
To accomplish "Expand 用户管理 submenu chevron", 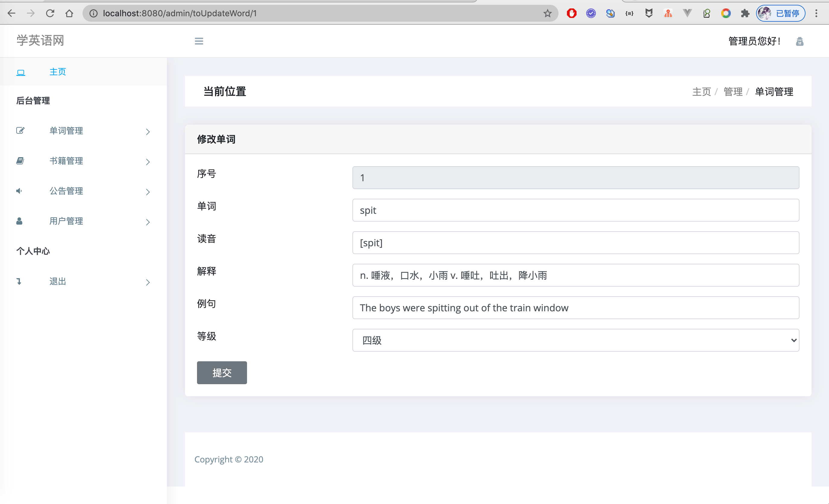I will 148,222.
